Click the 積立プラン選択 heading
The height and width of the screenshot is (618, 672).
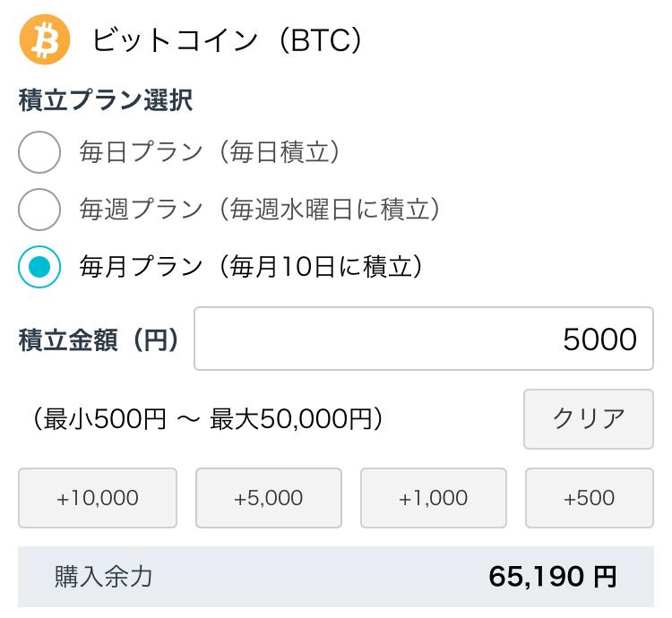pyautogui.click(x=105, y=100)
